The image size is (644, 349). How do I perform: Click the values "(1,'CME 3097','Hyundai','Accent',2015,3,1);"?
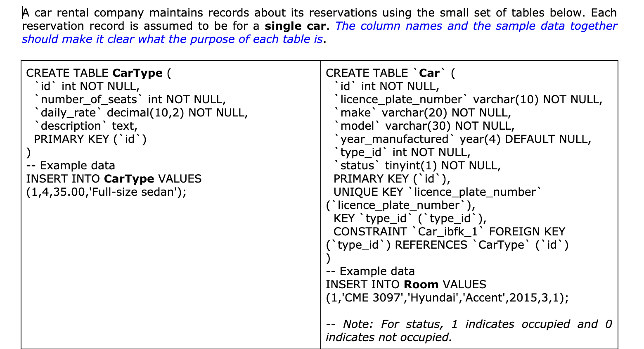(447, 298)
